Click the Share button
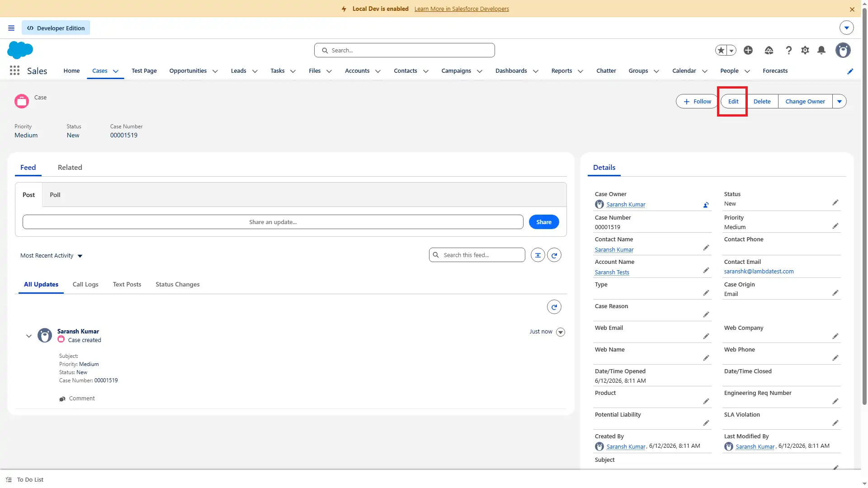The height and width of the screenshot is (488, 868). tap(544, 222)
